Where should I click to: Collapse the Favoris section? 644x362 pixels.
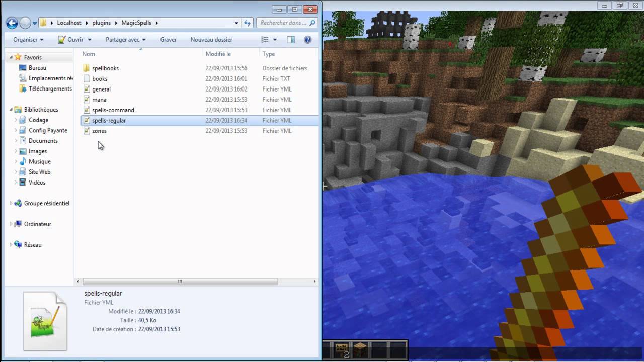11,57
